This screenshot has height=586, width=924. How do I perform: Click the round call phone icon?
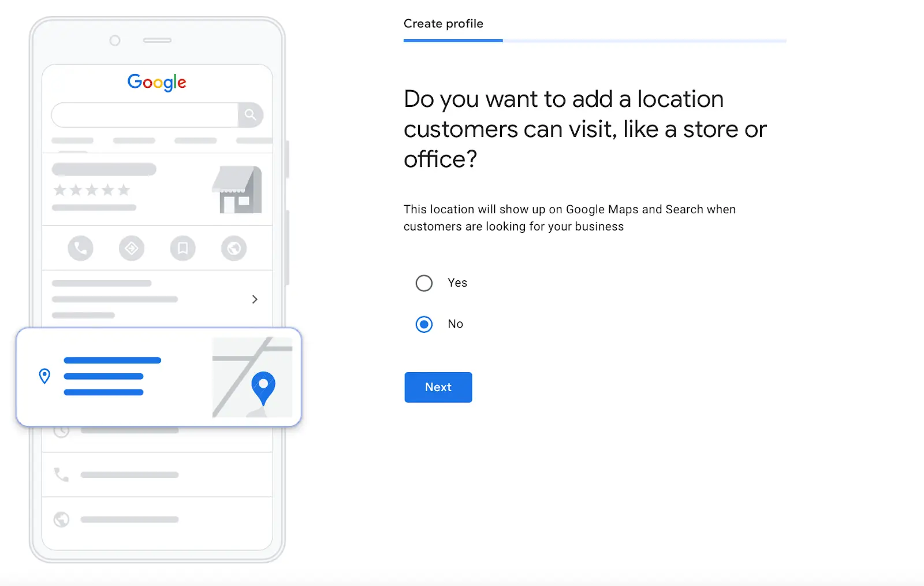tap(80, 249)
